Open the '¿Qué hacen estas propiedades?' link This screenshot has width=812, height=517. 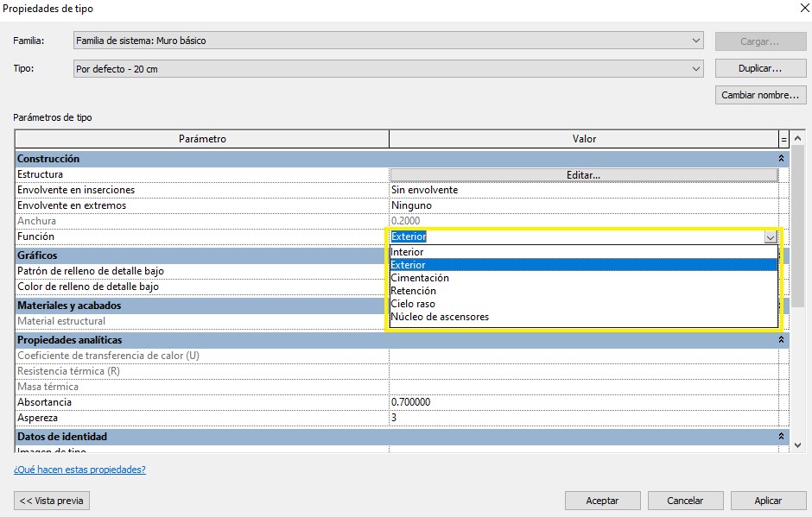coord(79,470)
